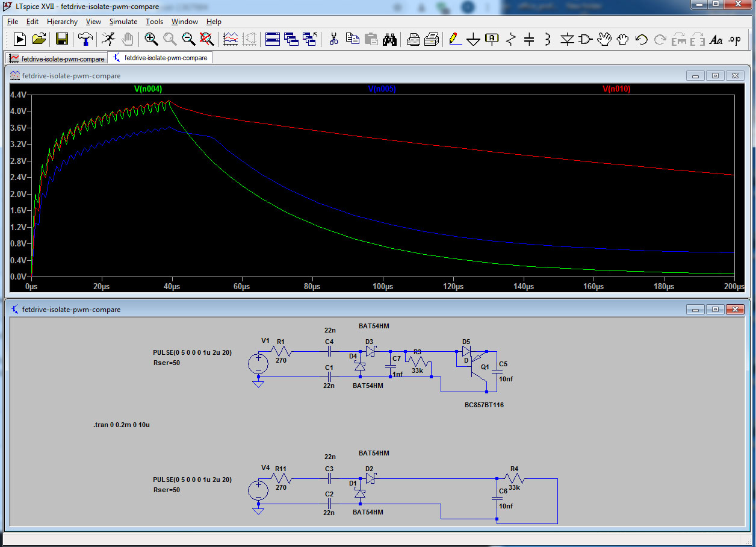Maximize the waveform plot sub-window
The image size is (756, 547).
716,76
